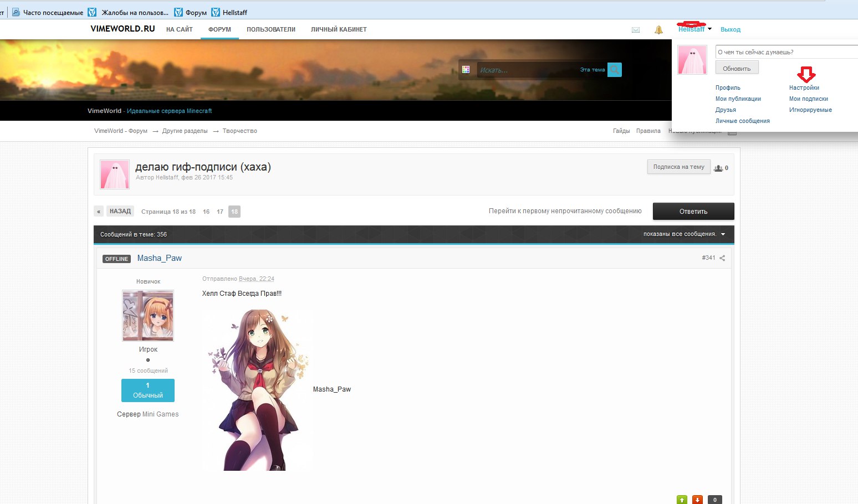
Task: Open Настройки from user menu
Action: click(804, 88)
